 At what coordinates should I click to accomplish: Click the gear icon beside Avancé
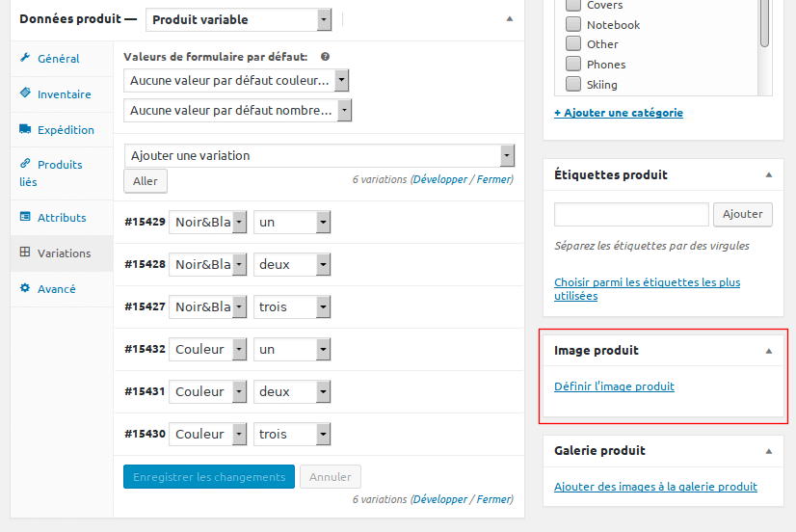tap(25, 288)
